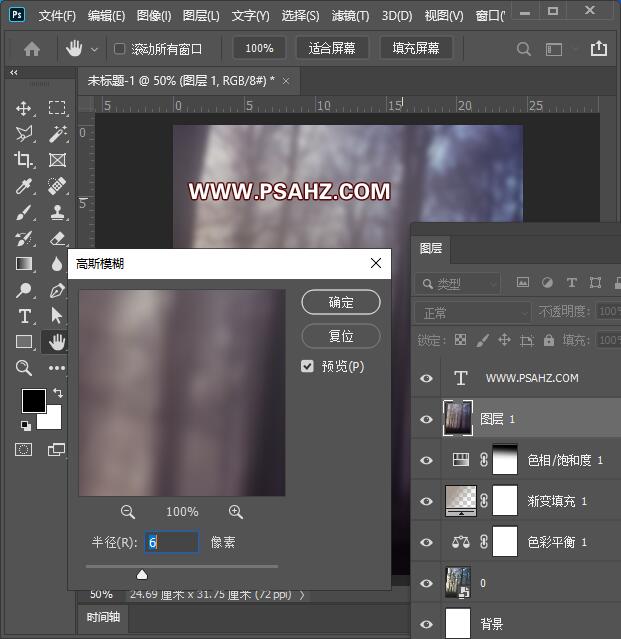Select the Eraser tool
The height and width of the screenshot is (639, 621).
(57, 238)
